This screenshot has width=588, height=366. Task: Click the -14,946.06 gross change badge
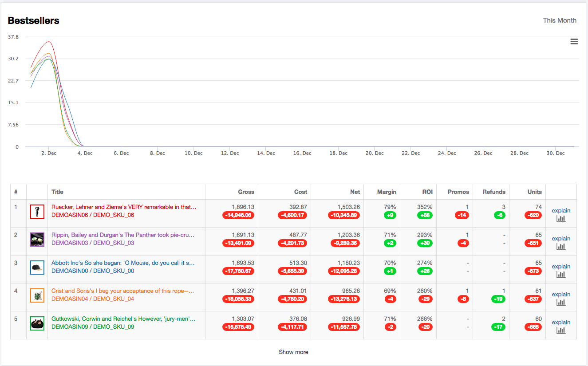pos(238,215)
